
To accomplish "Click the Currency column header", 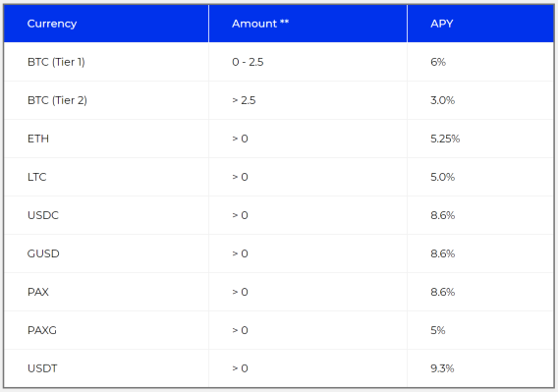I will point(52,24).
